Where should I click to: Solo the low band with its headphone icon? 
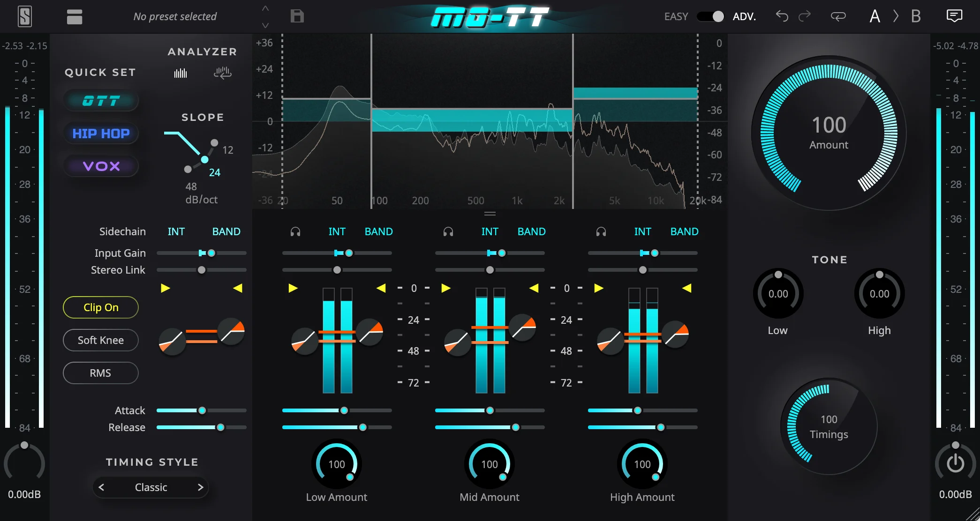(x=295, y=231)
